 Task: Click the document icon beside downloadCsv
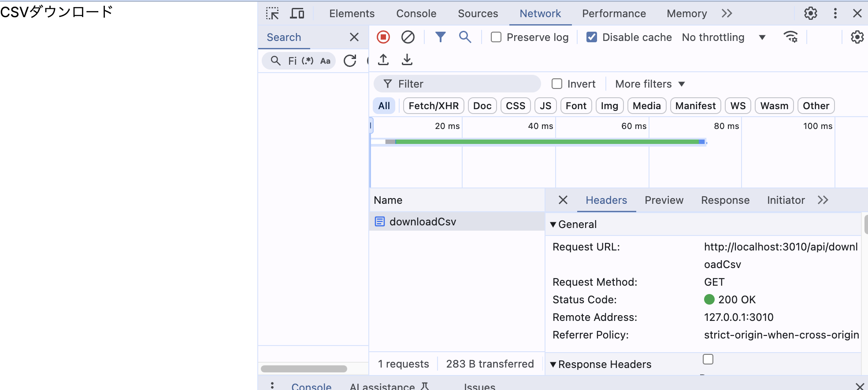pyautogui.click(x=379, y=221)
